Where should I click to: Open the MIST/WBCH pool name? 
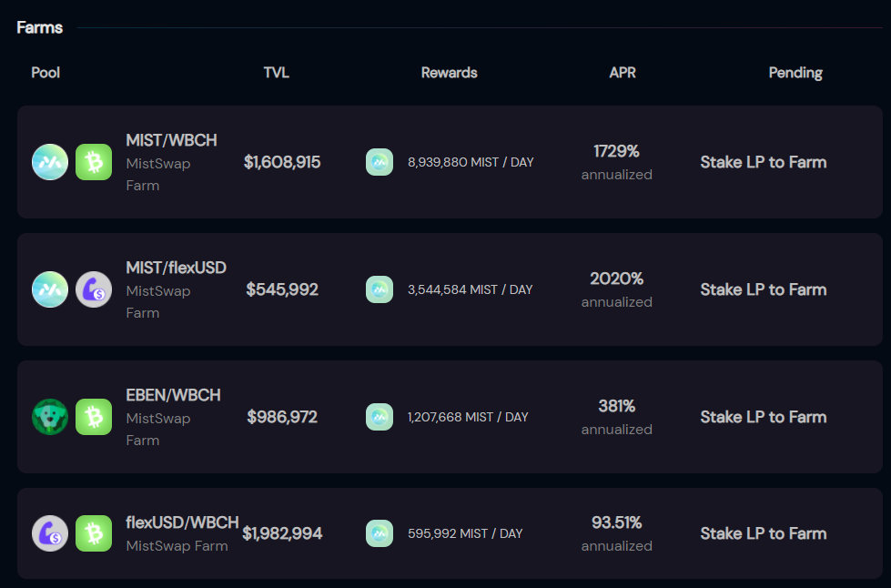[x=172, y=140]
